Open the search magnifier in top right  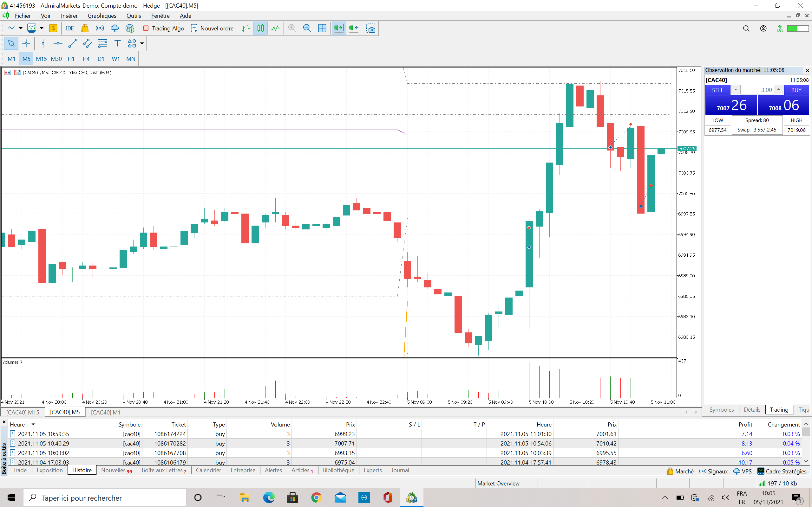[746, 29]
